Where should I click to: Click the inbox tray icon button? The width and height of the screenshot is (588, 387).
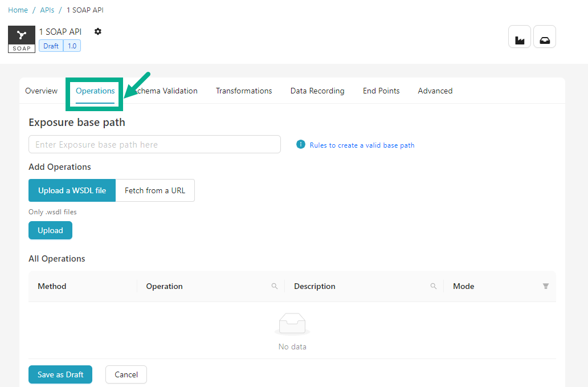point(544,37)
